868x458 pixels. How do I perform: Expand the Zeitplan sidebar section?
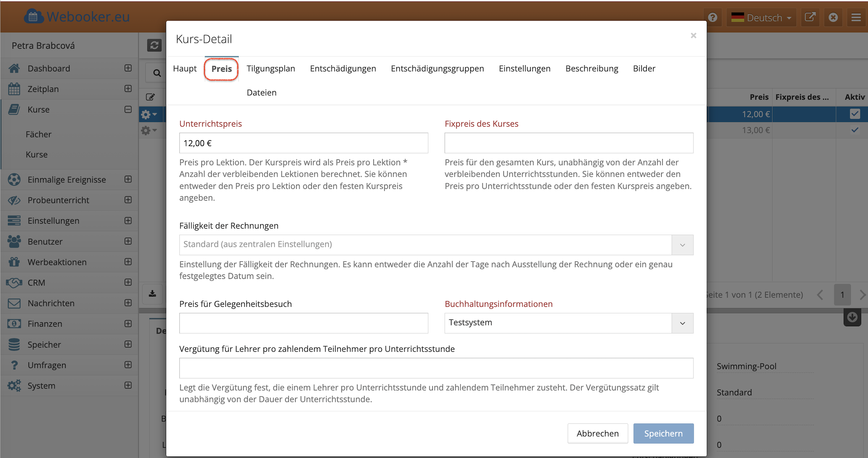[128, 89]
